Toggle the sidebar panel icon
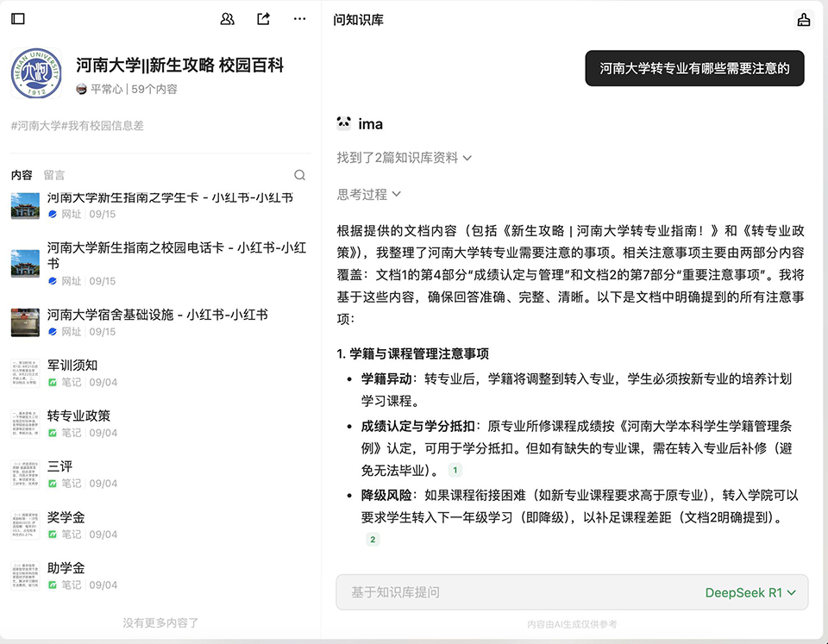Screen dimensions: 828x644 point(18,19)
